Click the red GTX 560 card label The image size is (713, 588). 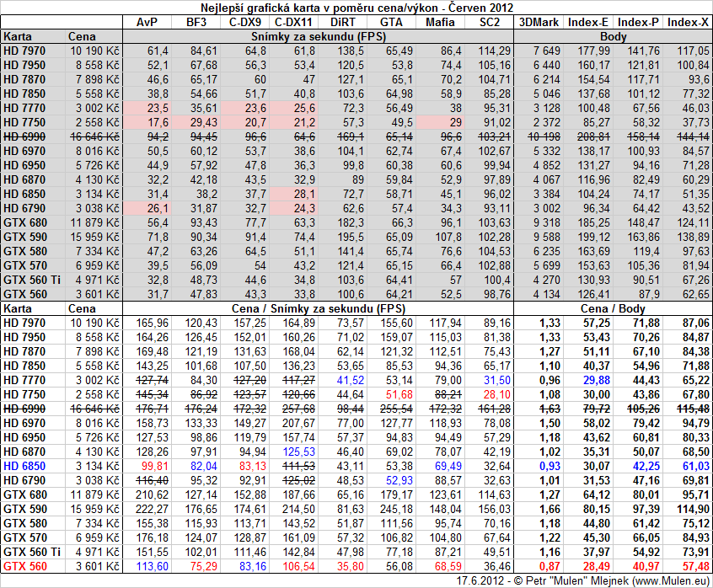[x=25, y=567]
